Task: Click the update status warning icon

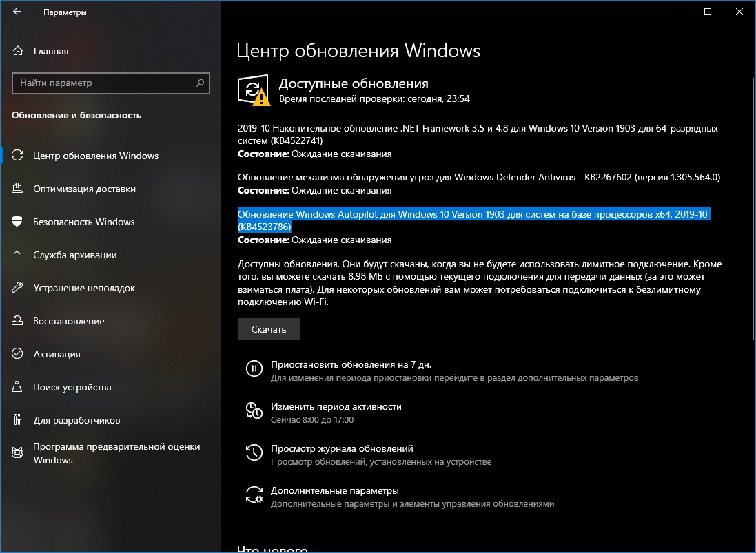Action: 254,90
